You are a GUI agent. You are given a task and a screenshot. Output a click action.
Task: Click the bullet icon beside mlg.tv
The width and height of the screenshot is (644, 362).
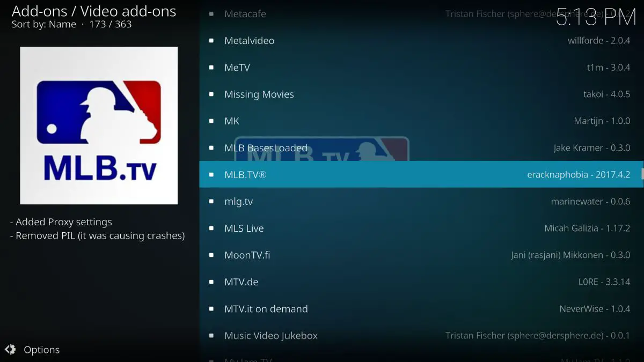tap(211, 202)
